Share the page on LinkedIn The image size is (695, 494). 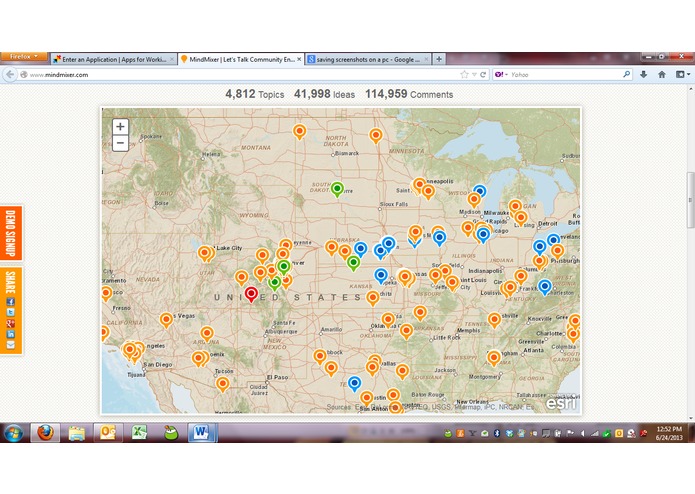click(11, 335)
